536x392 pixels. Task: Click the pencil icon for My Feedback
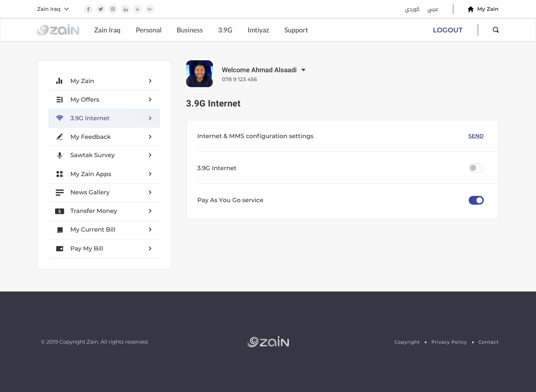coord(60,137)
